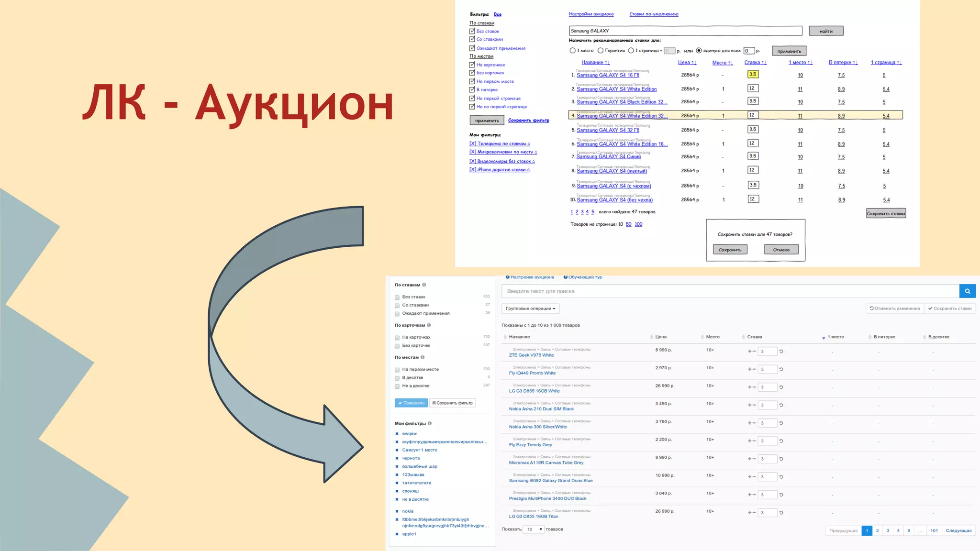Sort lower table by '1 место' column
The height and width of the screenshot is (551, 980).
pyautogui.click(x=835, y=337)
